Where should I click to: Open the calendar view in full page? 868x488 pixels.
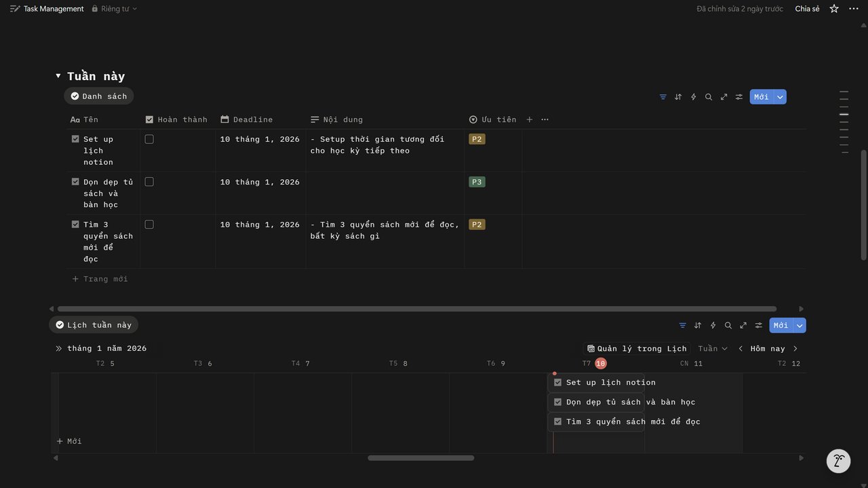[x=743, y=326]
